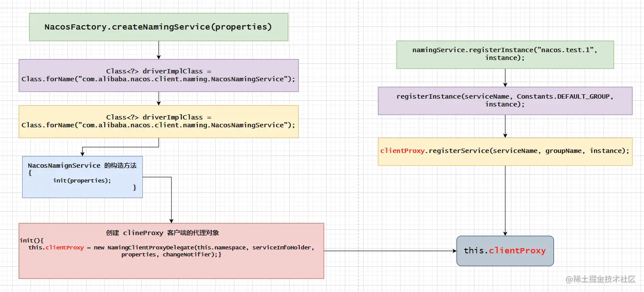
Task: Click registerService(serviceName, groupName, instance) text
Action: click(x=528, y=151)
